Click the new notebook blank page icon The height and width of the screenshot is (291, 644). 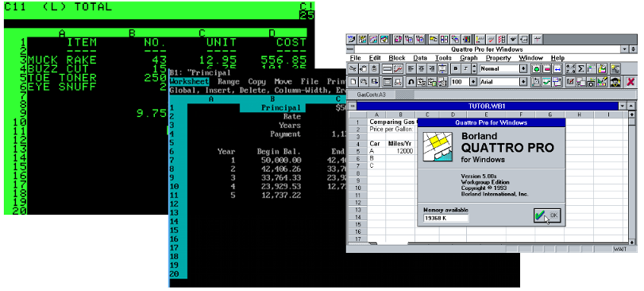click(353, 81)
